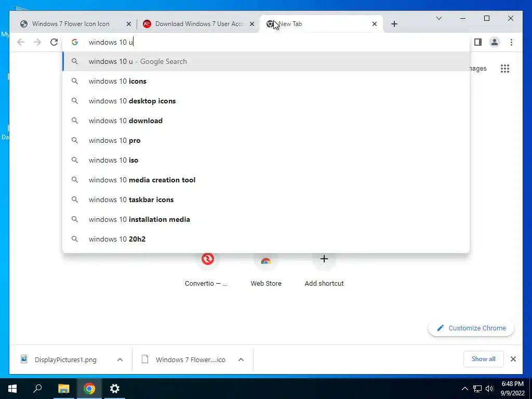Open the taskbar clock and date
This screenshot has height=399, width=532.
(512, 389)
